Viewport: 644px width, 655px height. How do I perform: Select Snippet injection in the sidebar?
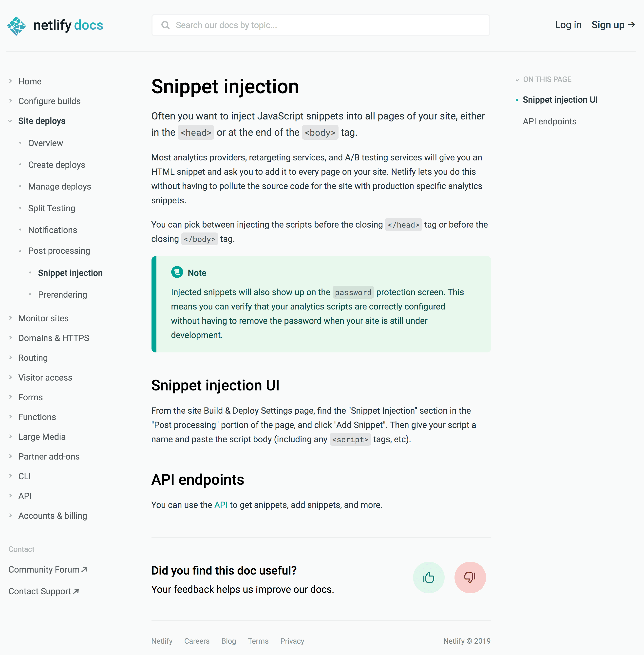click(70, 273)
